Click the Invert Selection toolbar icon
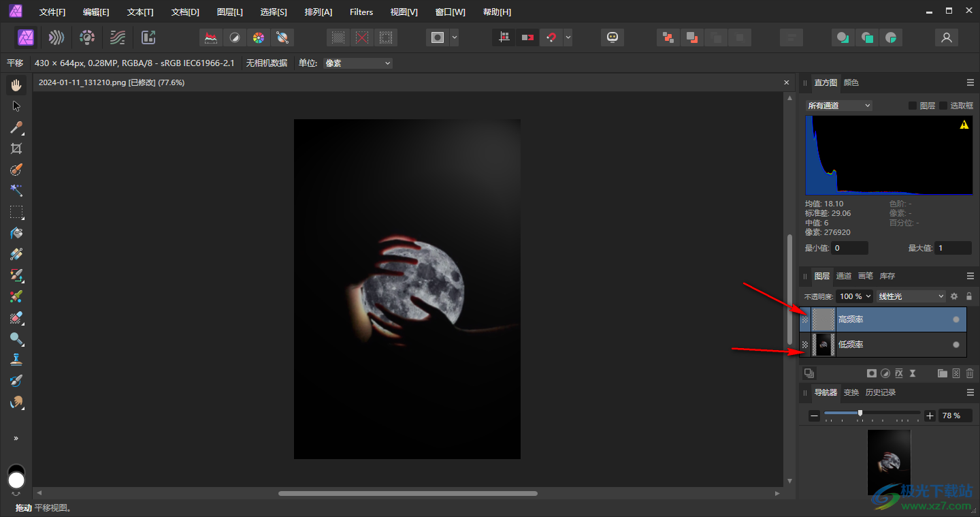Viewport: 980px width, 517px height. [386, 37]
